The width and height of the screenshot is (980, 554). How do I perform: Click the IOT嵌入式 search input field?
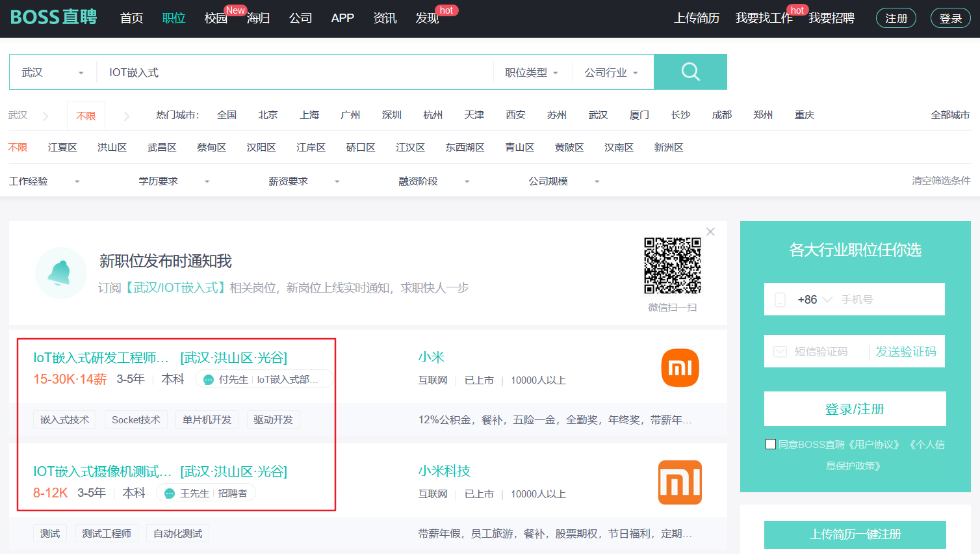pos(296,72)
